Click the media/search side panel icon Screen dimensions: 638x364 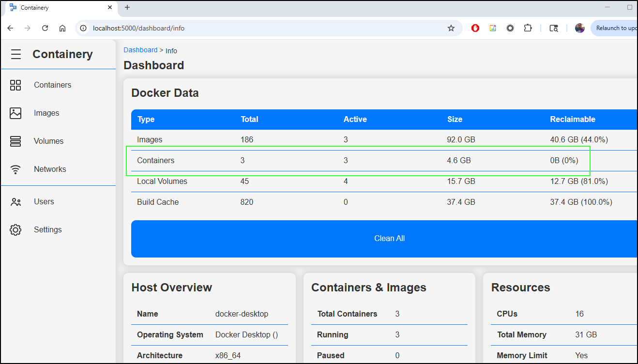[554, 28]
